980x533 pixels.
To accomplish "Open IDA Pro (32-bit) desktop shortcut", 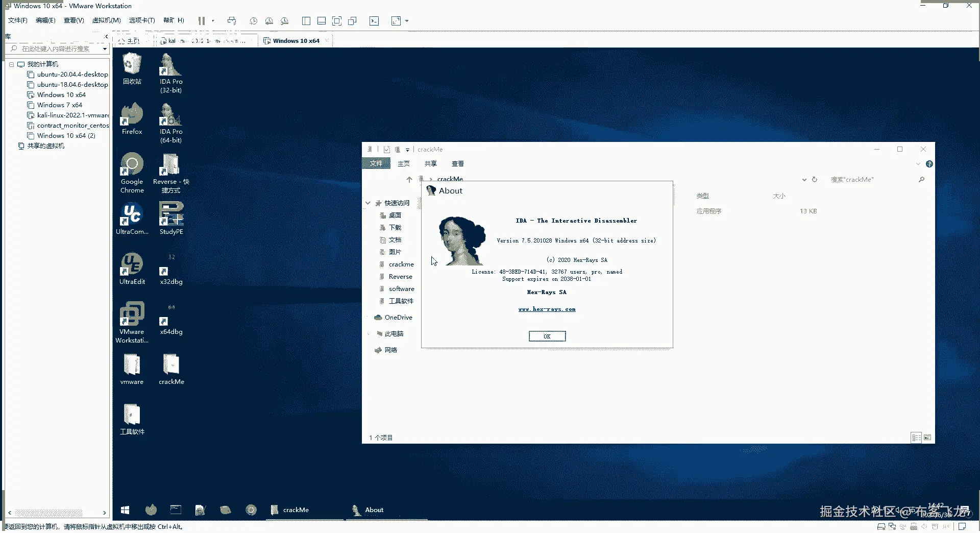I will click(171, 73).
